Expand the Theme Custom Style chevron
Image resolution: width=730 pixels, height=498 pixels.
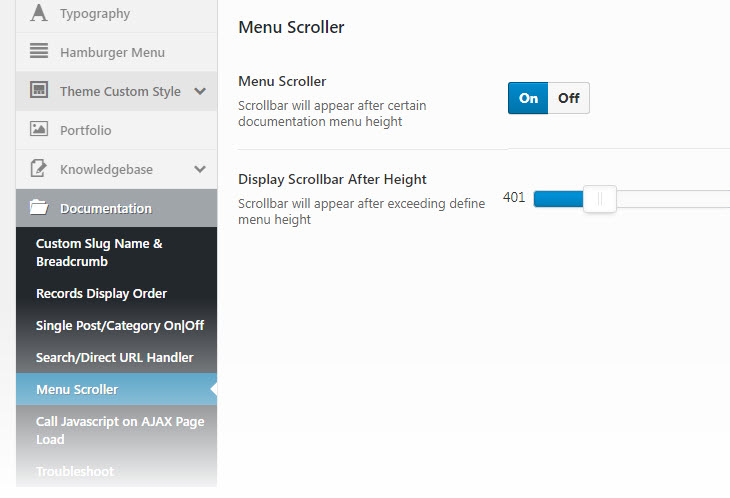(200, 91)
